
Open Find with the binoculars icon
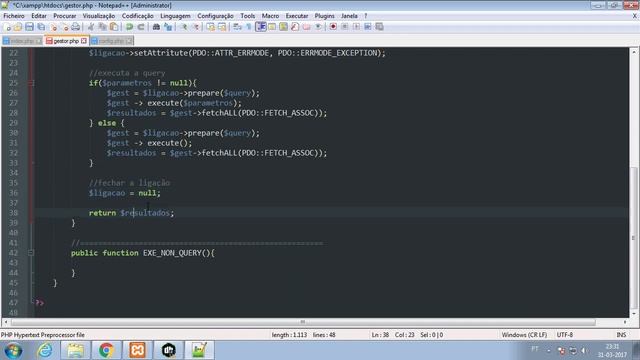[x=156, y=27]
